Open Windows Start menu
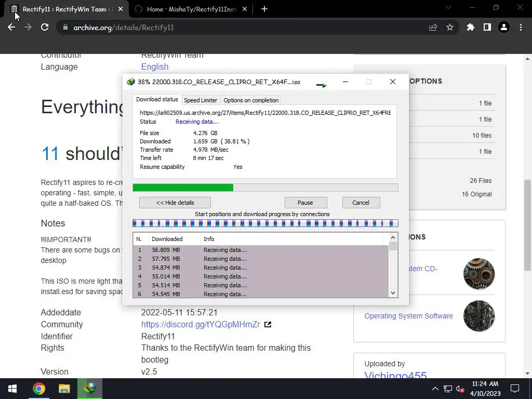 pos(12,389)
